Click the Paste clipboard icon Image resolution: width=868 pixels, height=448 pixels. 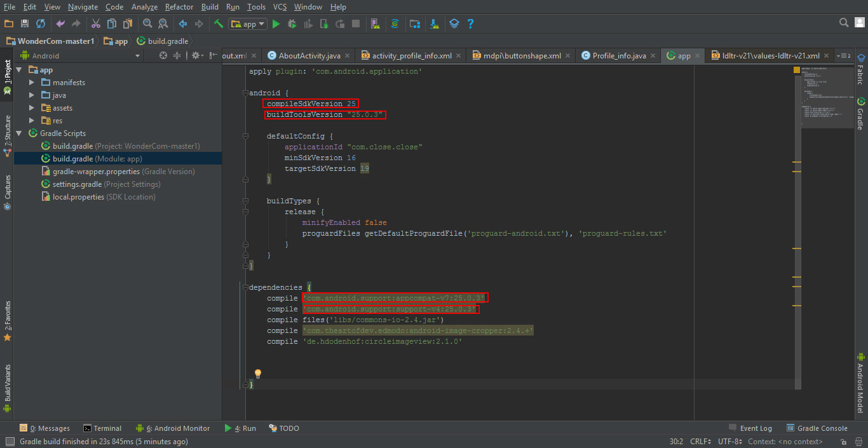(128, 24)
